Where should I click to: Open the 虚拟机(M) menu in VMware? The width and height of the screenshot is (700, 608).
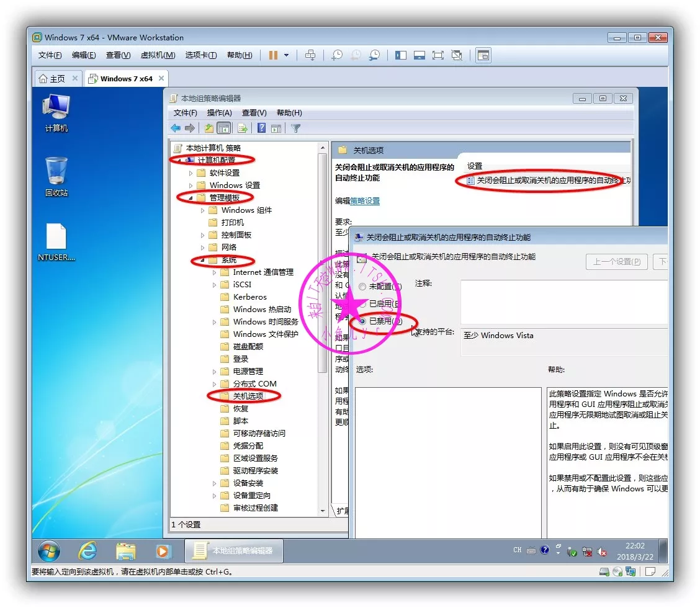(158, 55)
